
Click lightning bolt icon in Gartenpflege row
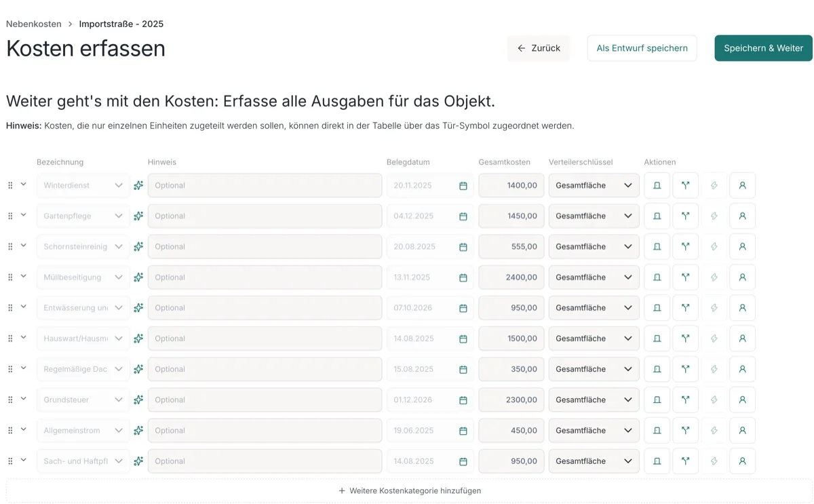point(714,216)
